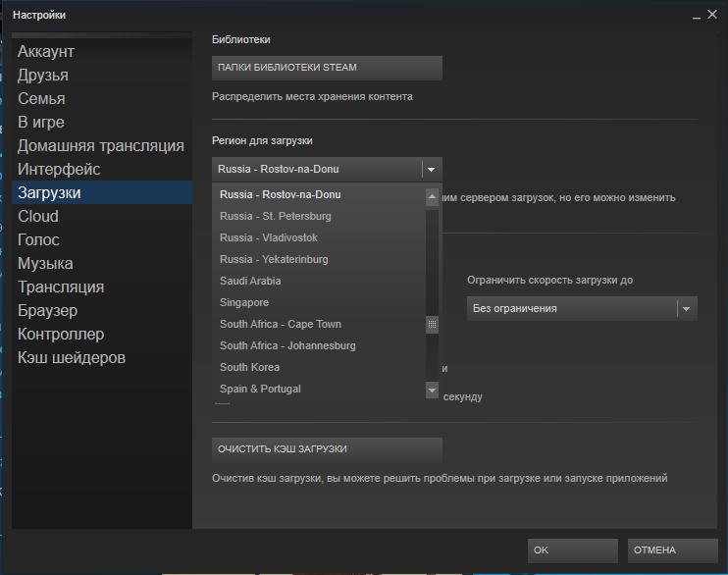
Task: Open the Cloud settings section
Action: point(102,217)
